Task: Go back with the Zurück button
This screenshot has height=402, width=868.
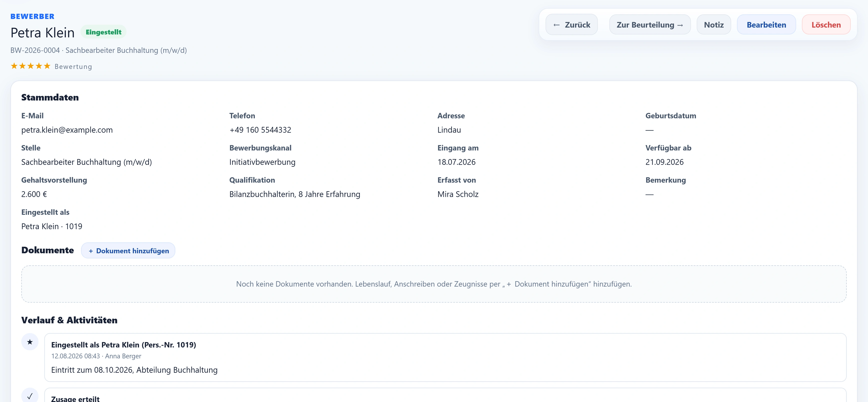Action: [x=571, y=24]
